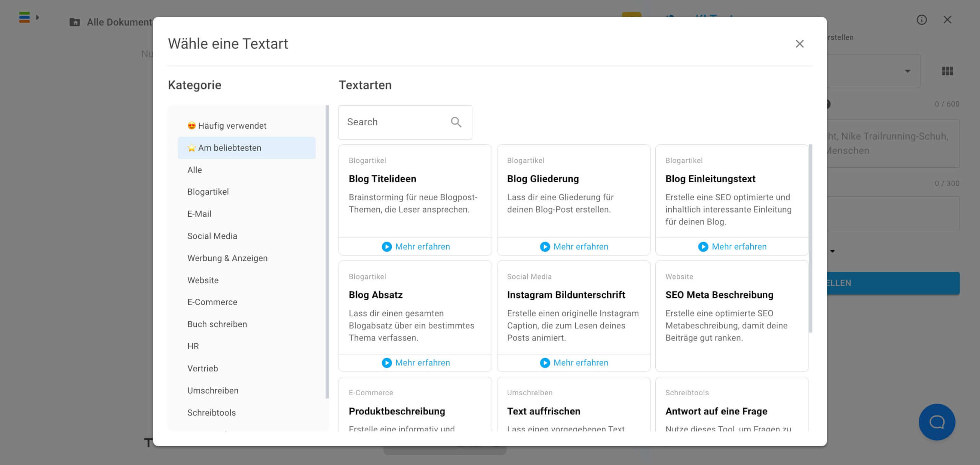Image resolution: width=980 pixels, height=465 pixels.
Task: Open Mehr erfahren for Blog Absatz
Action: (x=415, y=363)
